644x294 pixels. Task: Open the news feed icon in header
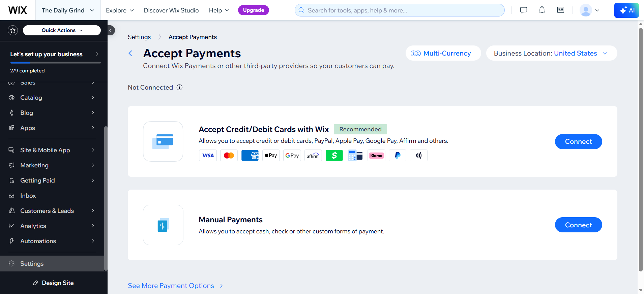click(561, 10)
